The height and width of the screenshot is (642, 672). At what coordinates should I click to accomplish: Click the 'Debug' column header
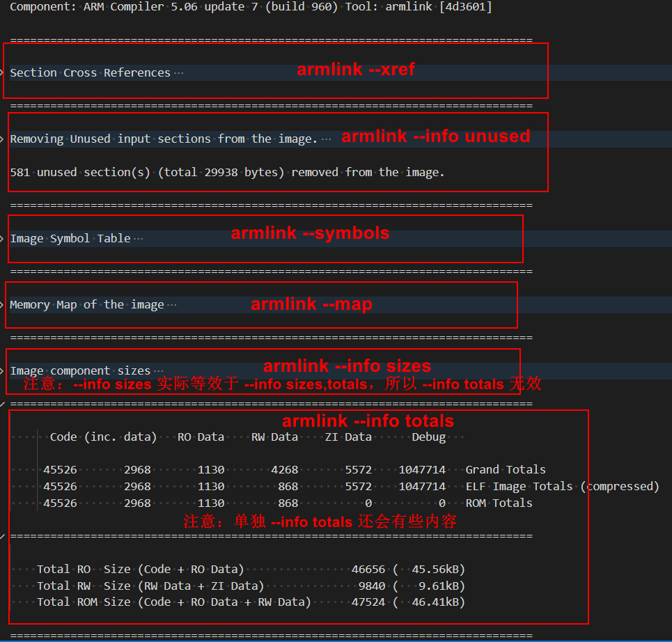[x=428, y=437]
